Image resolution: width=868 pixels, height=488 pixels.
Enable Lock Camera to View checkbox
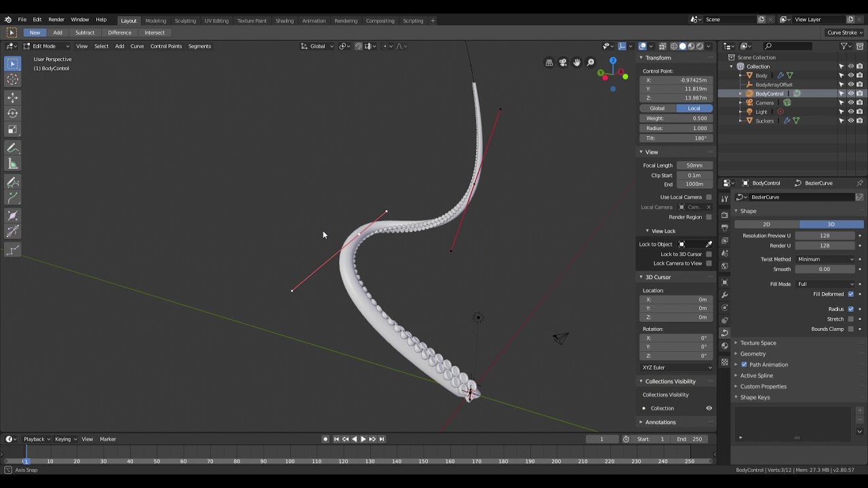pos(709,264)
